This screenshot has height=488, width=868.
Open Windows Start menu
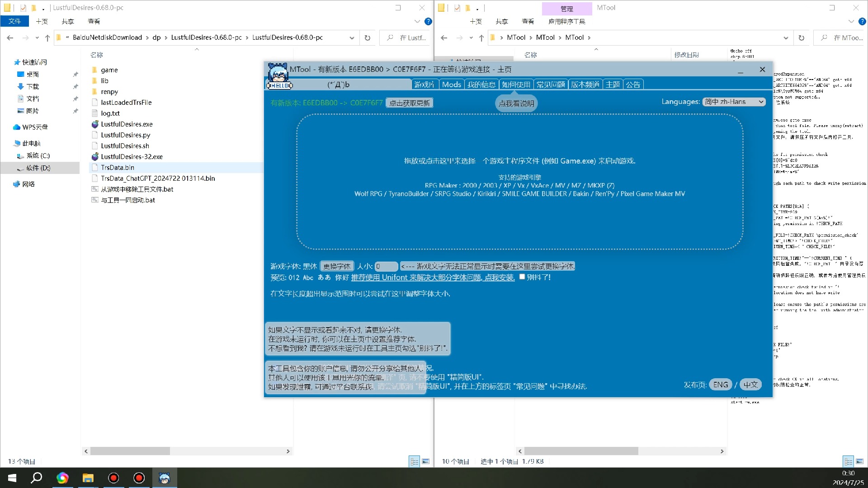(x=12, y=478)
